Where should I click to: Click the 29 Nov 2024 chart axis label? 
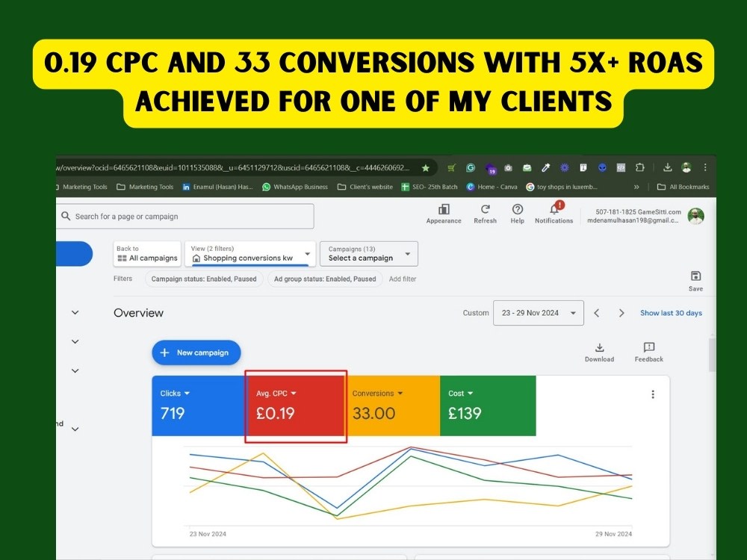pos(613,534)
